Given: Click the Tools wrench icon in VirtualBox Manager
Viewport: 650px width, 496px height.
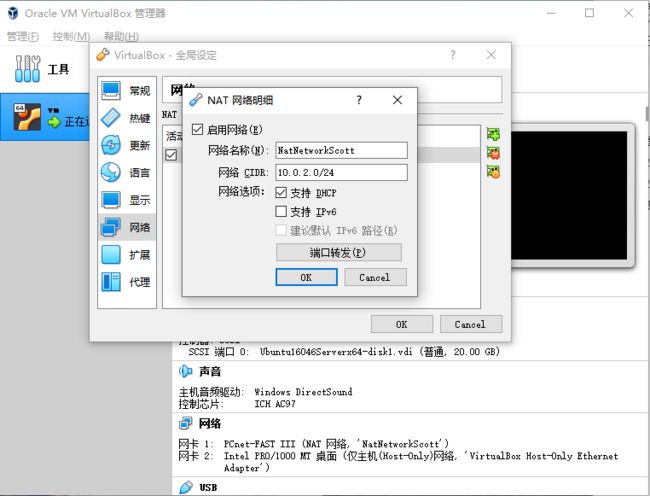Looking at the screenshot, I should (x=27, y=68).
